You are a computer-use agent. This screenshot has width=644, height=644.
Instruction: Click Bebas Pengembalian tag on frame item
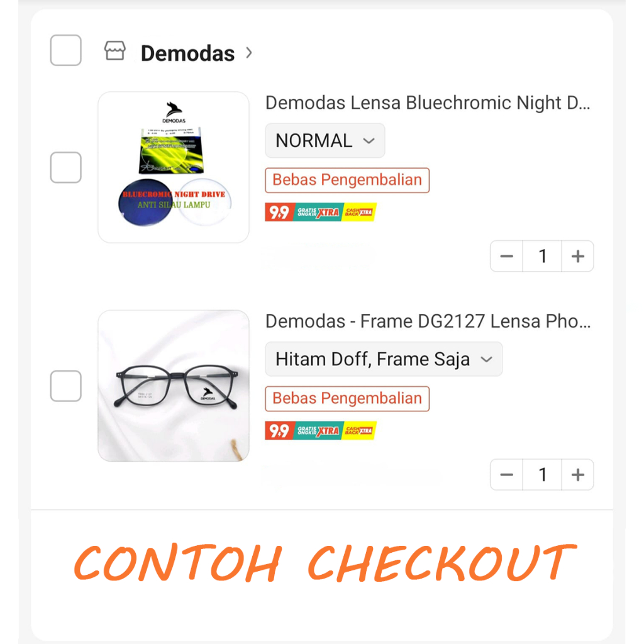coord(347,399)
